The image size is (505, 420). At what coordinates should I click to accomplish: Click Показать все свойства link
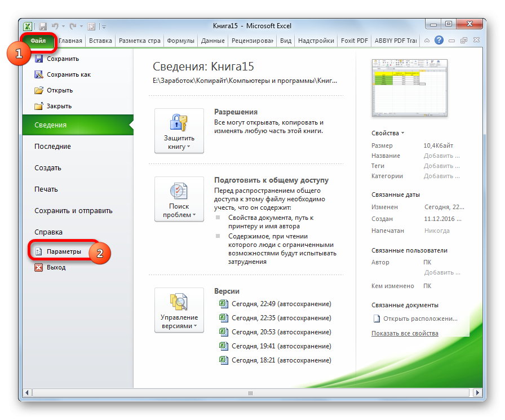[405, 333]
